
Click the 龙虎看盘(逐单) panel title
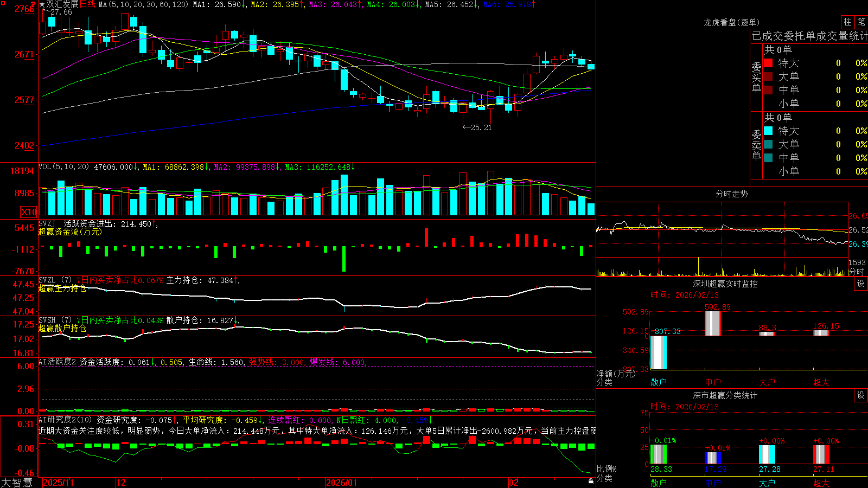click(731, 22)
